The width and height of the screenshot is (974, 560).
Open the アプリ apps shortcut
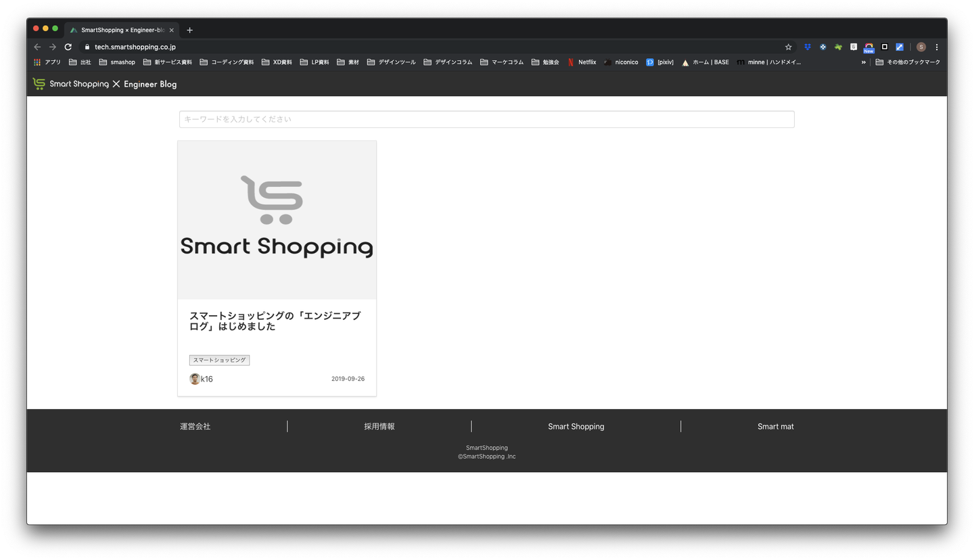tap(47, 62)
